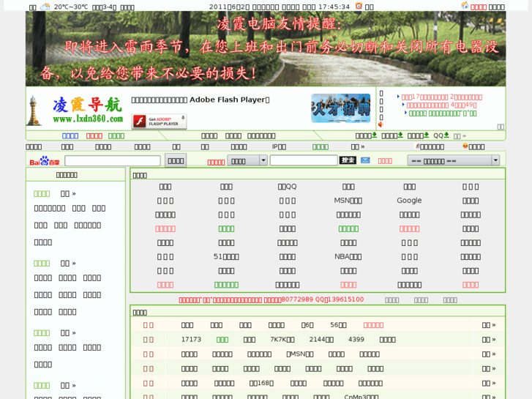Viewport: 532px width, 399px height.
Task: Open the Google link
Action: pos(409,201)
